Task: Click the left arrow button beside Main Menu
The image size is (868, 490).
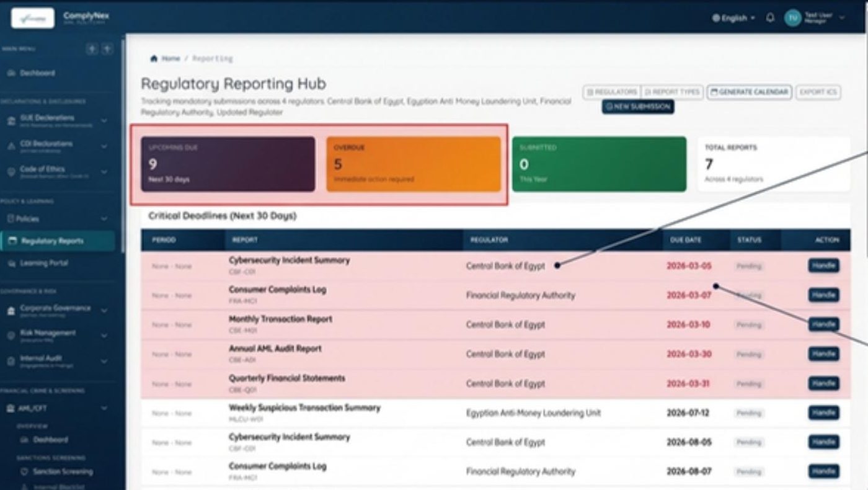Action: [92, 49]
